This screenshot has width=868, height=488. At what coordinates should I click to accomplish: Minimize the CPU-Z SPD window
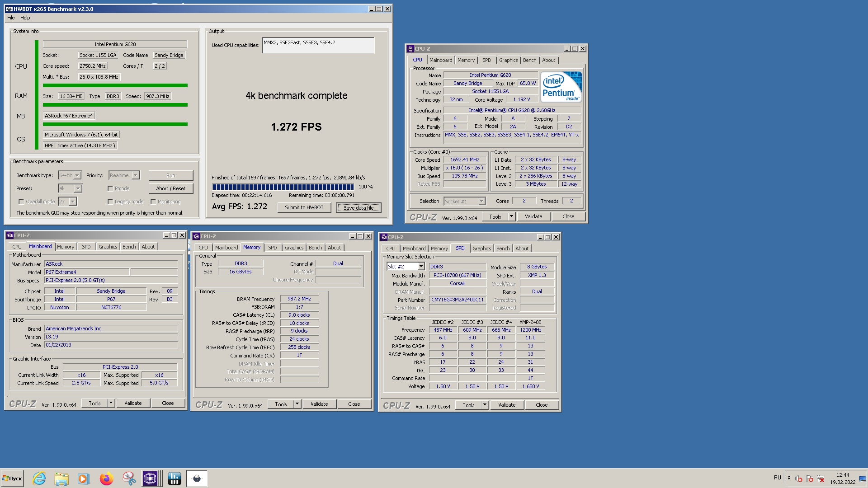(x=540, y=237)
